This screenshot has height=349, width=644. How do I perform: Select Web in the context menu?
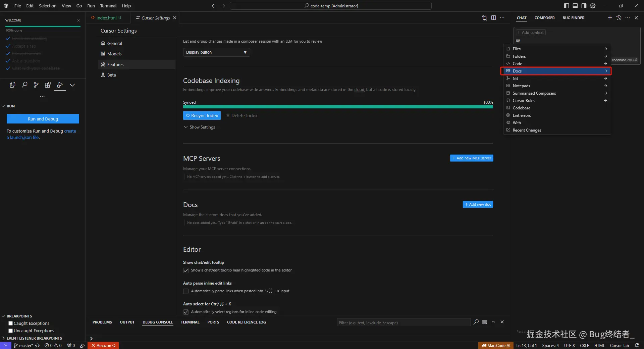[x=557, y=123]
